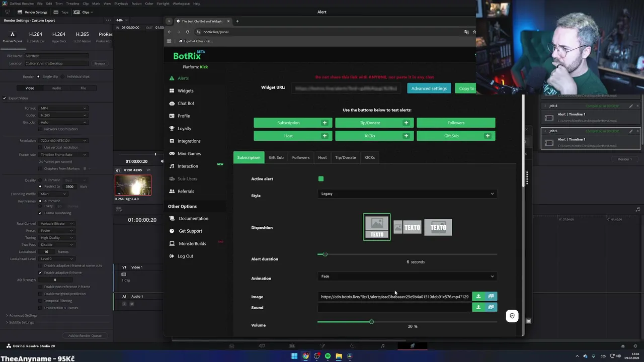Screen dimensions: 644x362
Task: Toggle Frame reordering checkbox
Action: click(40, 213)
